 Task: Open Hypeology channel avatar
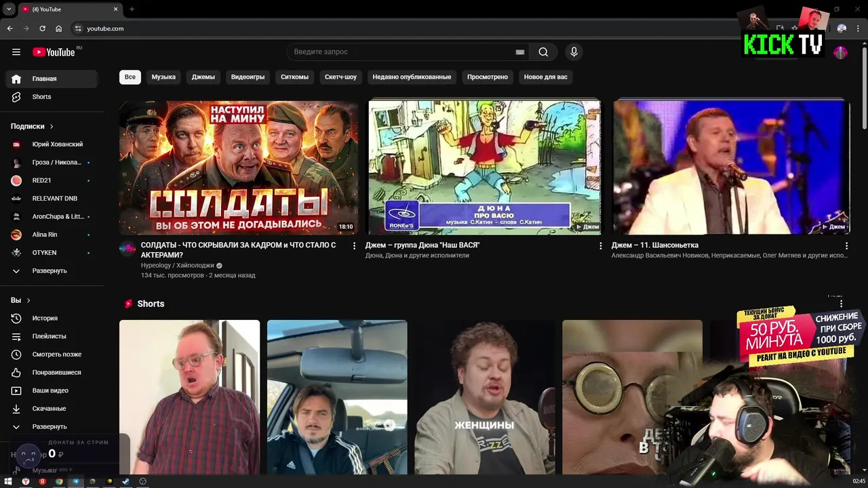tap(127, 249)
